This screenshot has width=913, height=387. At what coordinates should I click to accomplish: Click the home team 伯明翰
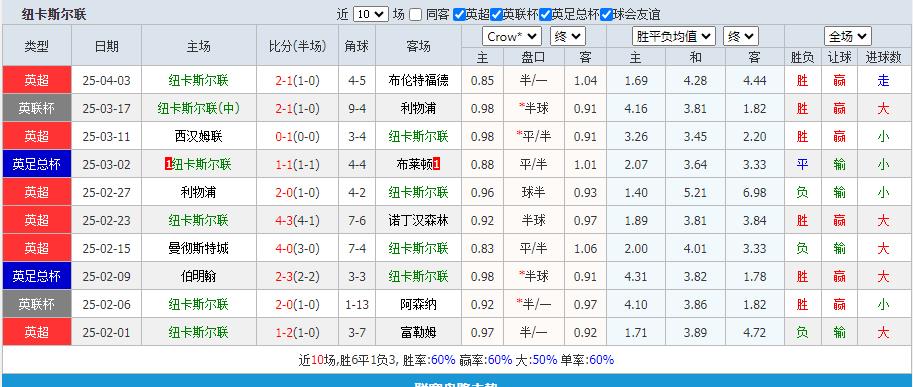pyautogui.click(x=199, y=276)
